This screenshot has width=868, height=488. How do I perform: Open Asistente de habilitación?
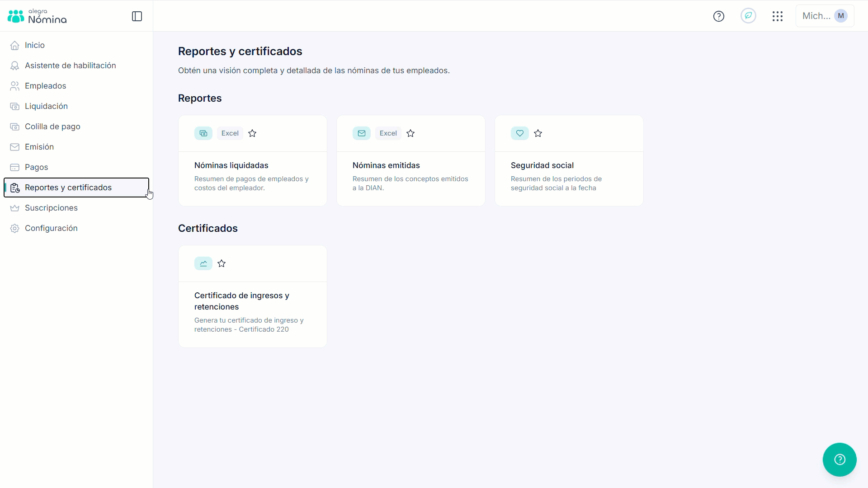coord(76,66)
